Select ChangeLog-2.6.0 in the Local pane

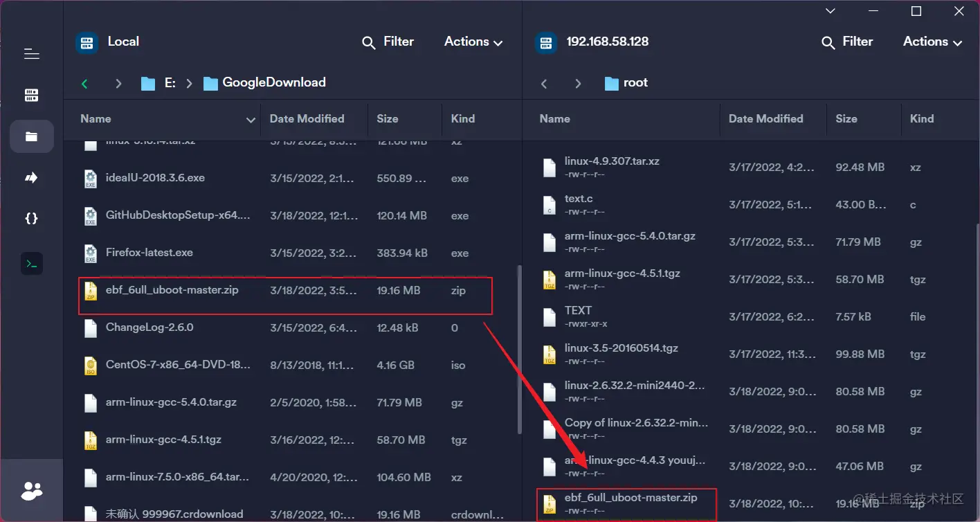pos(149,327)
